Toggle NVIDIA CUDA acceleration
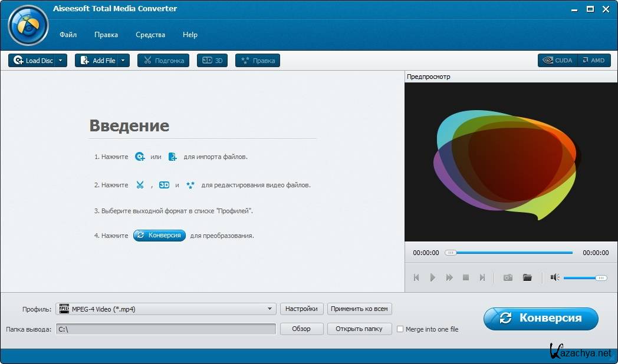 pos(557,61)
